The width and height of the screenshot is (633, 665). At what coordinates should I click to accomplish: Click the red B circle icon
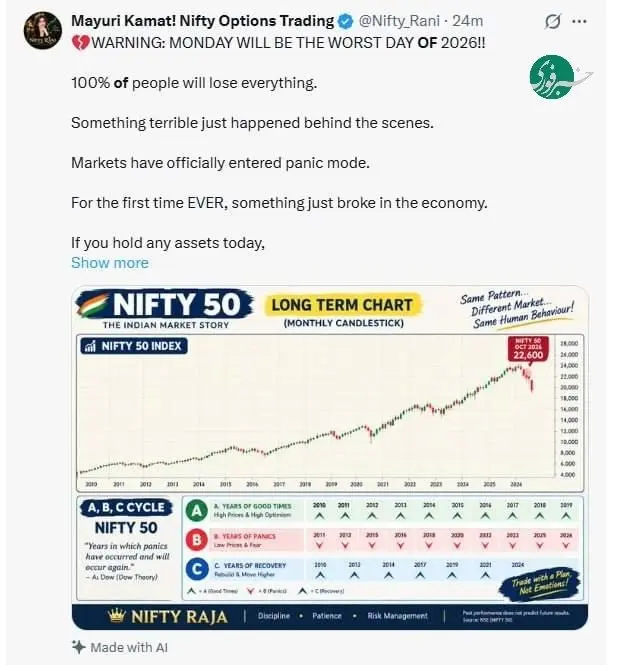point(197,540)
